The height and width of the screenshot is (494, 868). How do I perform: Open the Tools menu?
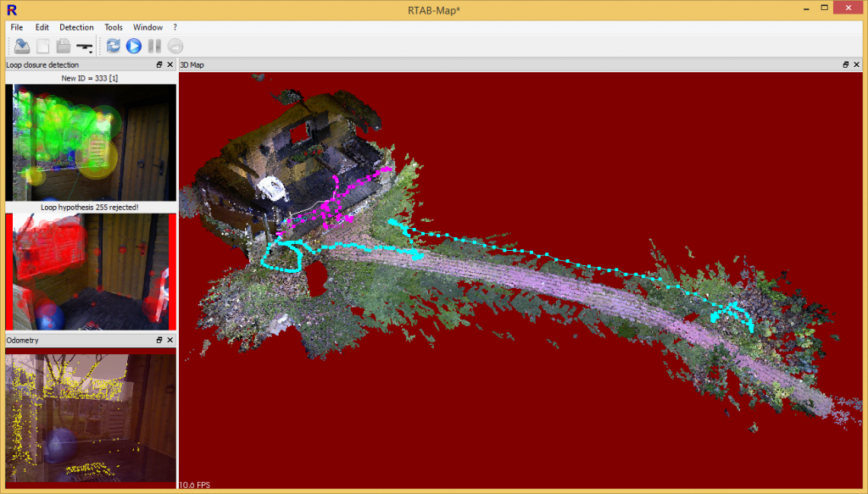pyautogui.click(x=114, y=27)
